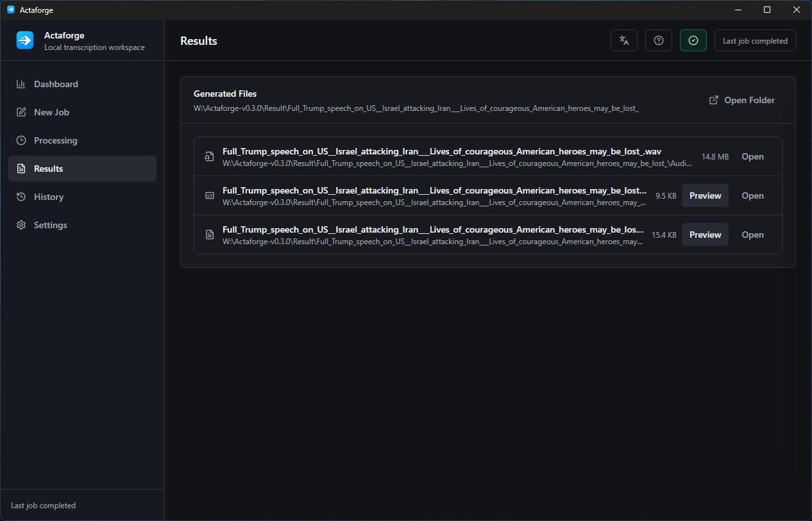812x521 pixels.
Task: Minimize the Actaforge window
Action: 738,10
